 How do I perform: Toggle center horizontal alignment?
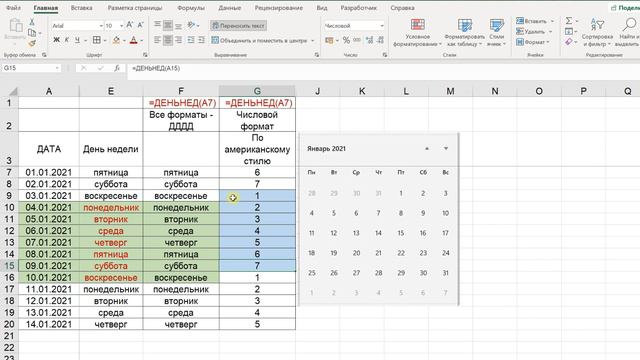click(x=168, y=40)
